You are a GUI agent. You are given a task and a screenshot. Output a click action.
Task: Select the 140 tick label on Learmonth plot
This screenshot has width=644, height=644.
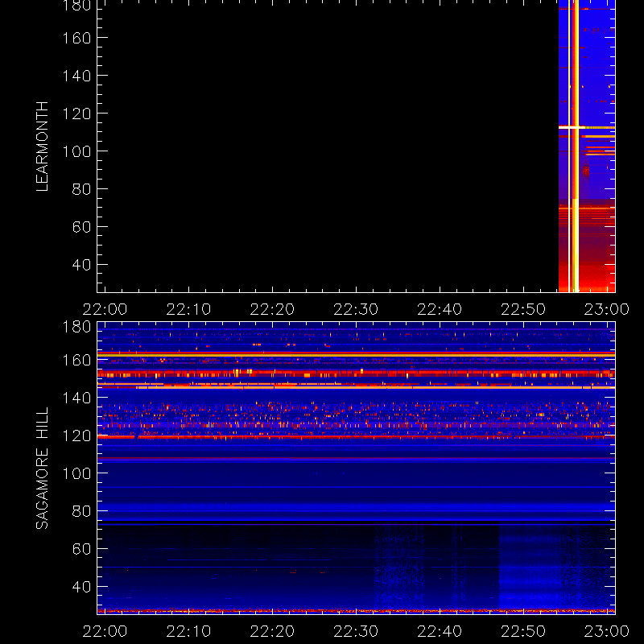[76, 76]
